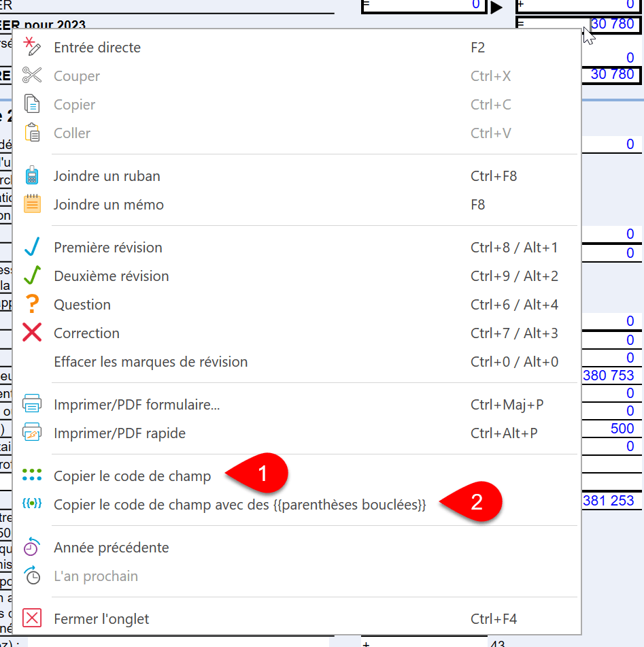Select Année précédente entry
The width and height of the screenshot is (644, 647).
pos(296,547)
